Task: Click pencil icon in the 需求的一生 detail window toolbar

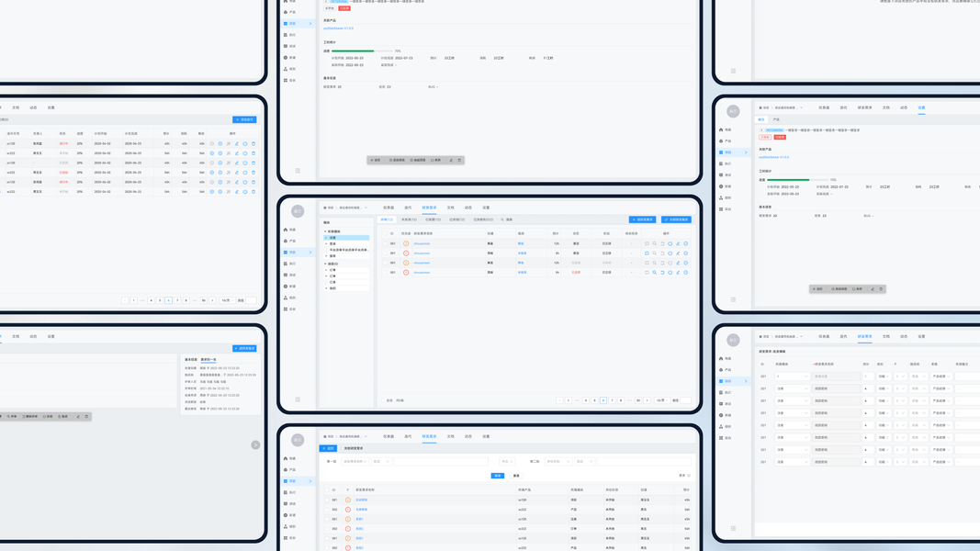Action: [x=78, y=417]
